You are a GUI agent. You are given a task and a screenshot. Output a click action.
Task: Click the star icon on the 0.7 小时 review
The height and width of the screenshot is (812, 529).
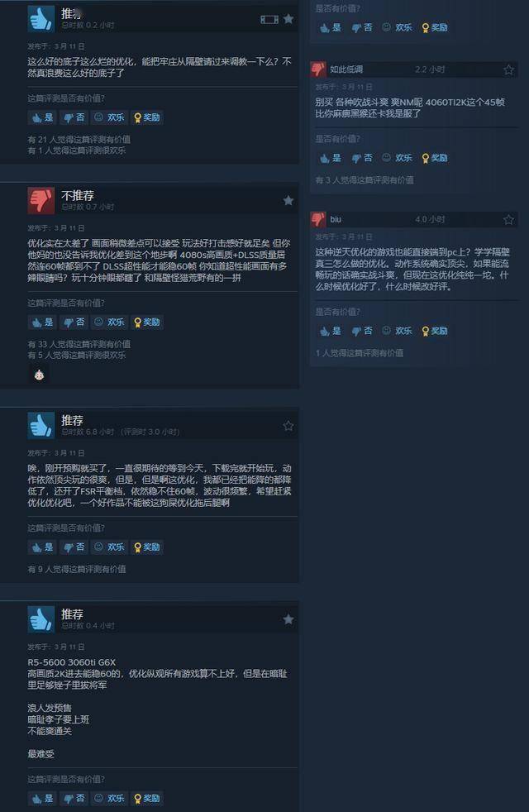point(288,200)
